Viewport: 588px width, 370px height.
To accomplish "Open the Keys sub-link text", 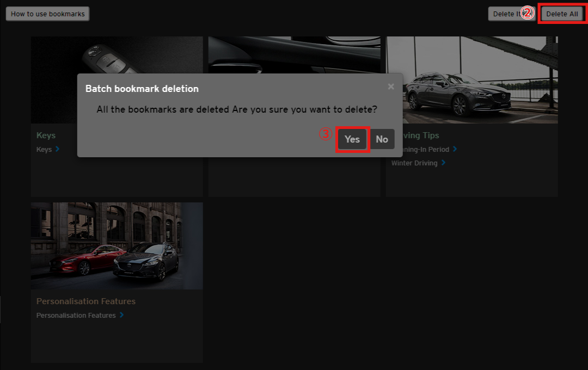I will pos(44,150).
